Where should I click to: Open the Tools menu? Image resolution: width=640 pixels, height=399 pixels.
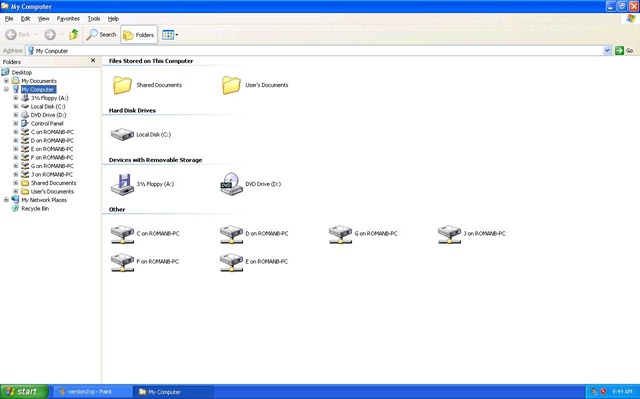pos(94,19)
